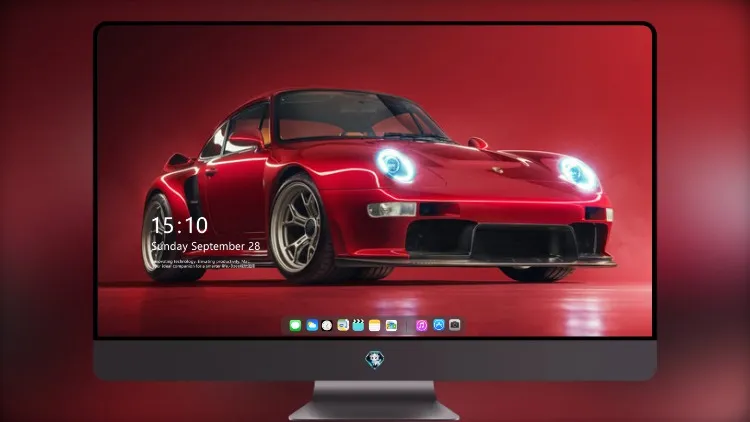Image resolution: width=750 pixels, height=422 pixels.
Task: Click the 15:10 clock widget
Action: [179, 225]
